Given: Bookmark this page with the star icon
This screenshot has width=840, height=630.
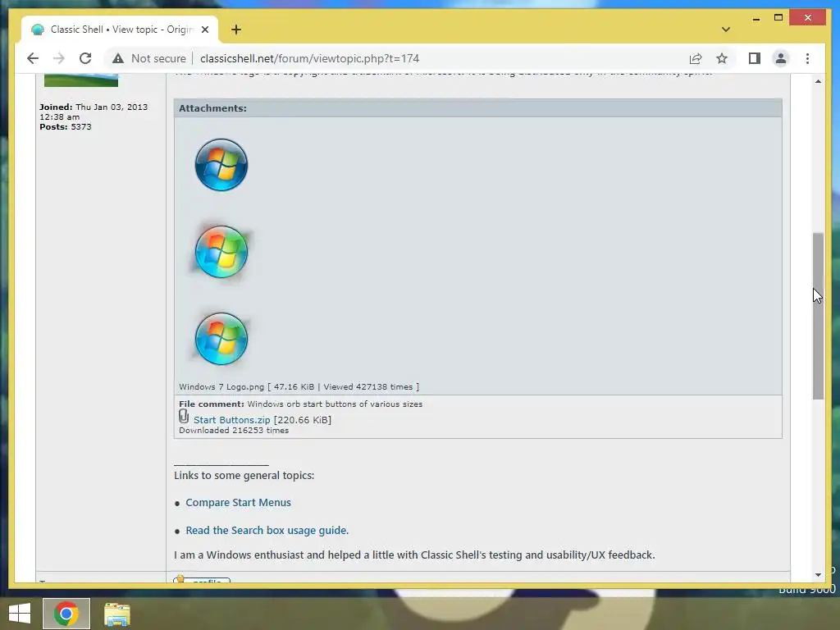Looking at the screenshot, I should 722,58.
